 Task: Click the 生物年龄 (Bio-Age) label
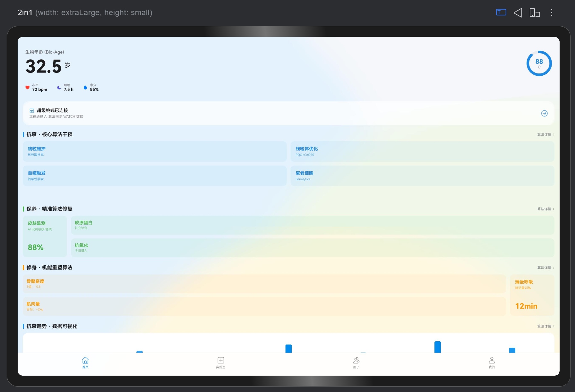point(45,52)
